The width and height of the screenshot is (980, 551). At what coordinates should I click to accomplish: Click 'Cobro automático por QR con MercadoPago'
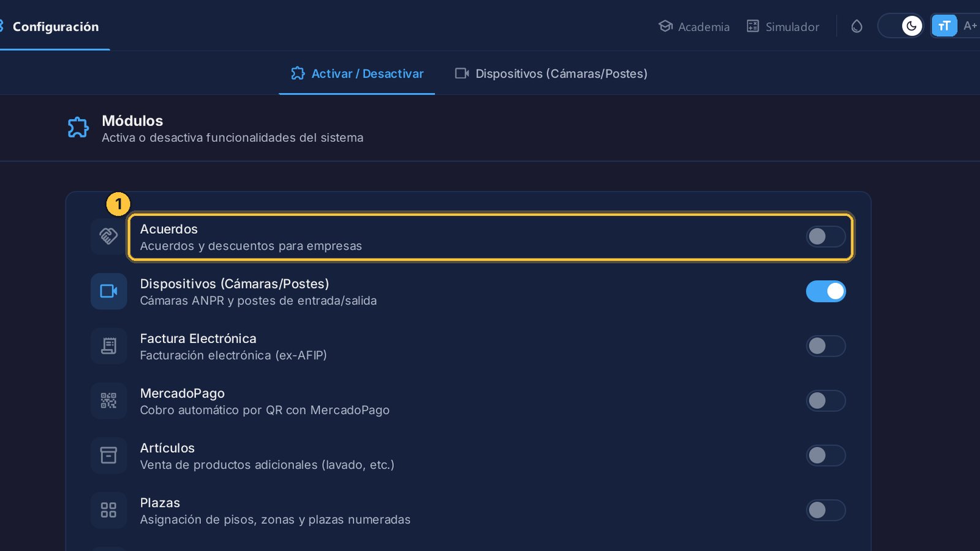[x=265, y=410]
